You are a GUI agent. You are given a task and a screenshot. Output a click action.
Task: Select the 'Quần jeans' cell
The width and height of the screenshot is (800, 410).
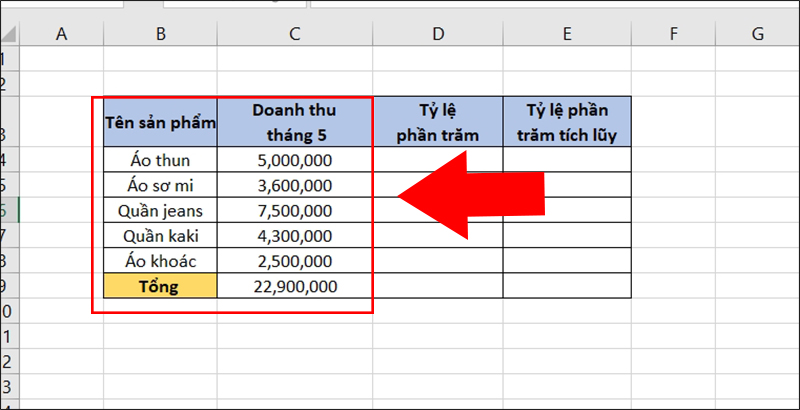pyautogui.click(x=160, y=210)
